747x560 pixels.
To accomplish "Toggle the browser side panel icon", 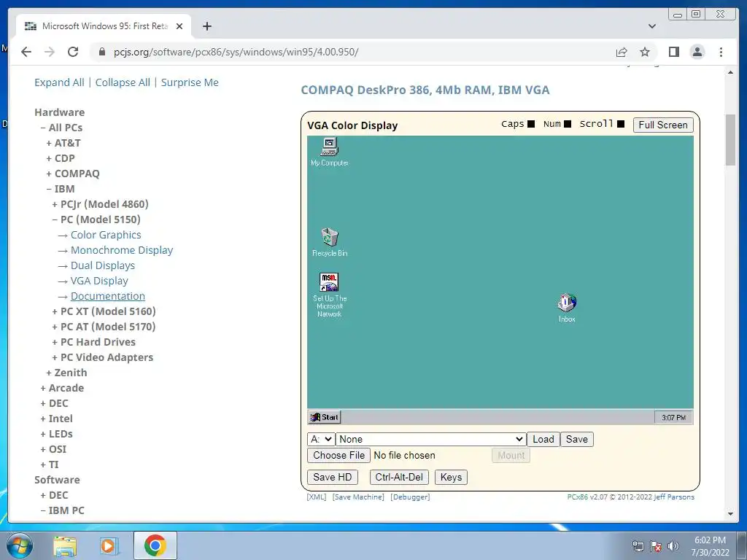I will [673, 52].
